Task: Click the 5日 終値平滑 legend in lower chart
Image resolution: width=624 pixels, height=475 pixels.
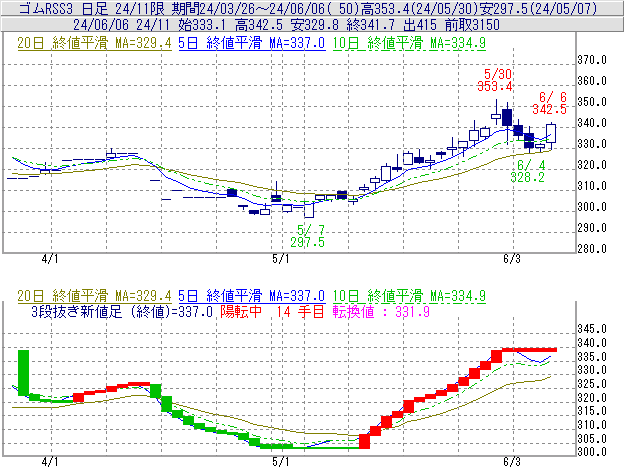Action: 252,296
